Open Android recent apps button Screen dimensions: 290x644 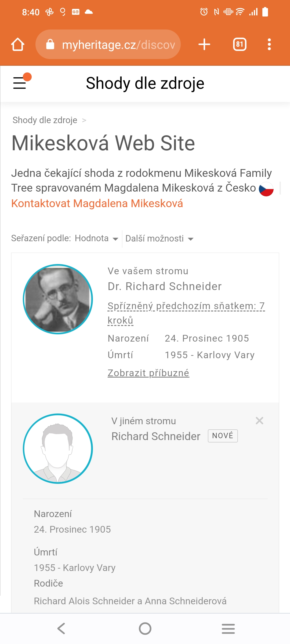click(x=228, y=628)
